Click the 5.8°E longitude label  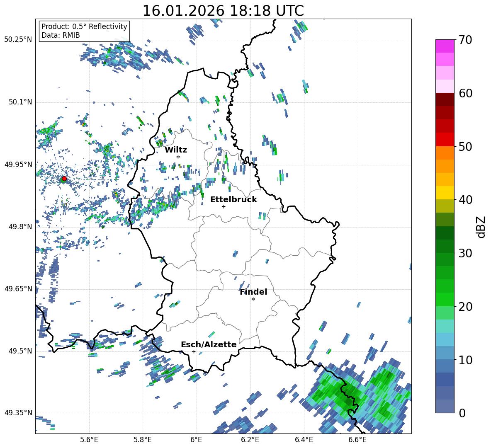point(143,440)
